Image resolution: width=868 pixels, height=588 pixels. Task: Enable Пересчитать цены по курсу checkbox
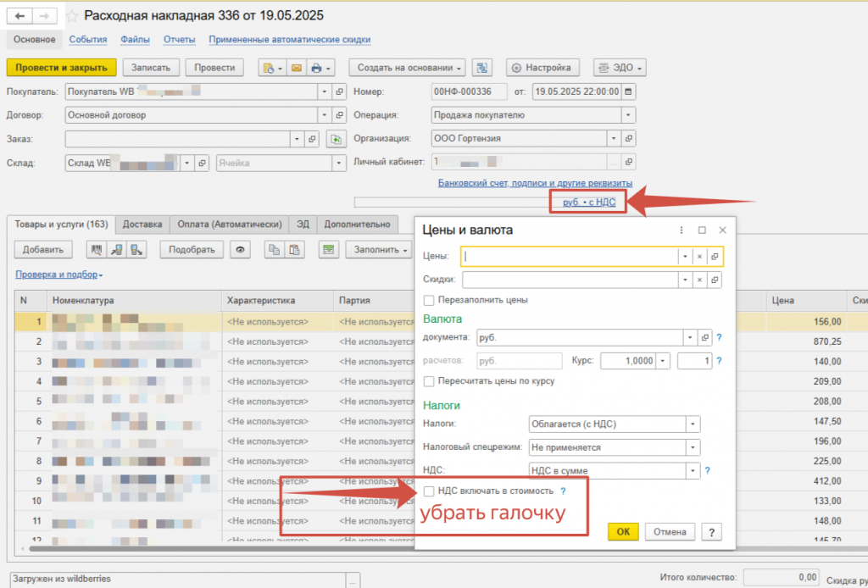pos(429,381)
